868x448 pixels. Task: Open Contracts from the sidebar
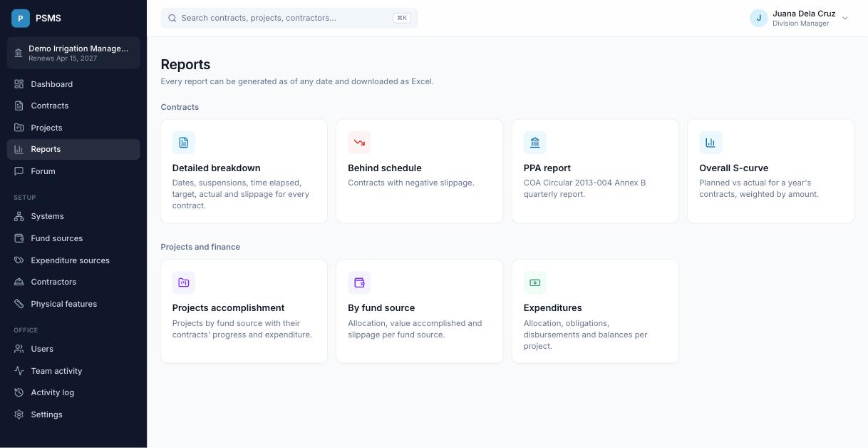tap(73, 106)
